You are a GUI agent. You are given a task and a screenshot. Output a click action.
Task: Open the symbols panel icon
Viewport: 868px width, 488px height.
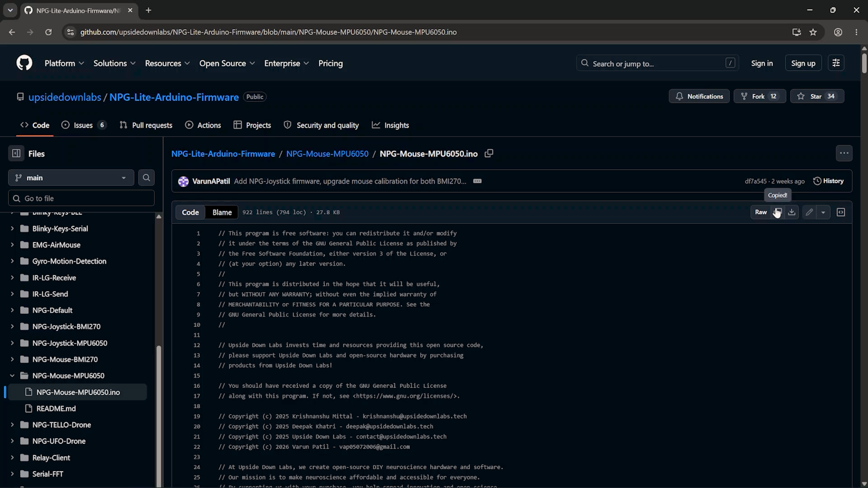(x=841, y=212)
